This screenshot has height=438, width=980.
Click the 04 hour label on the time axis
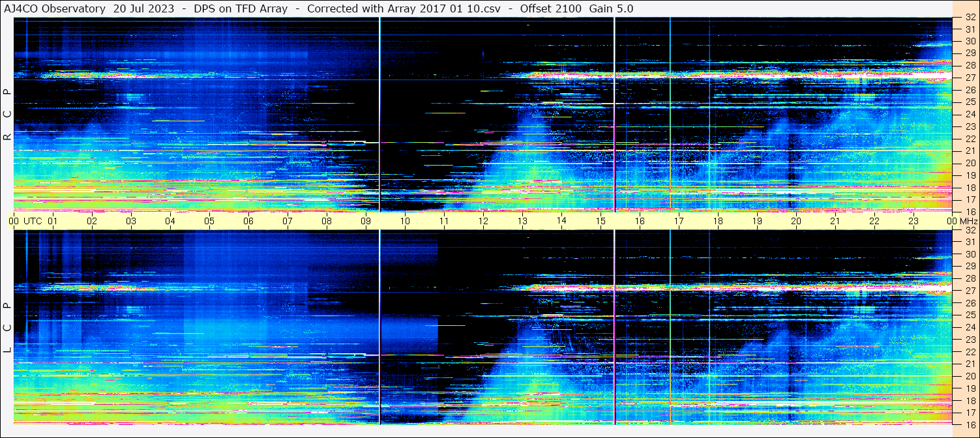pos(171,221)
